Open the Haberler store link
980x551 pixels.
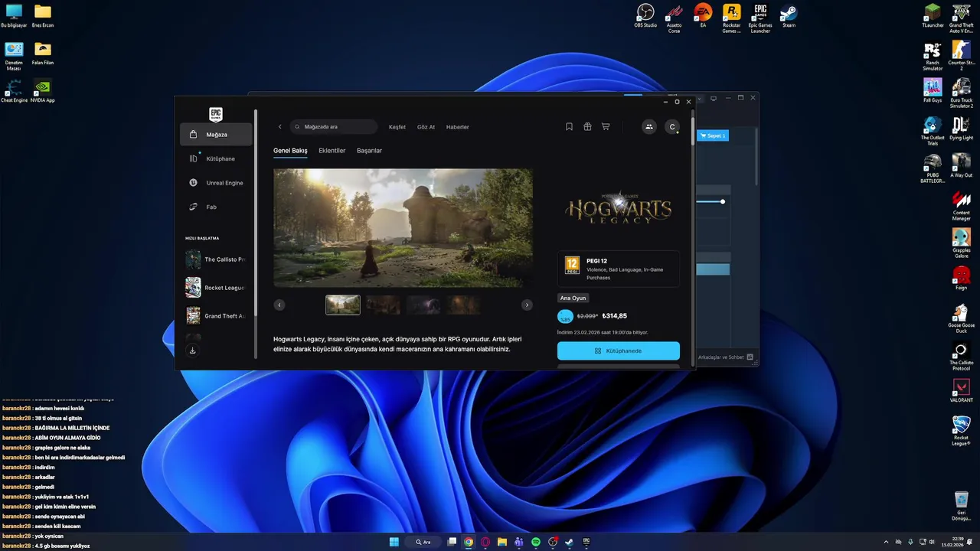pos(458,127)
